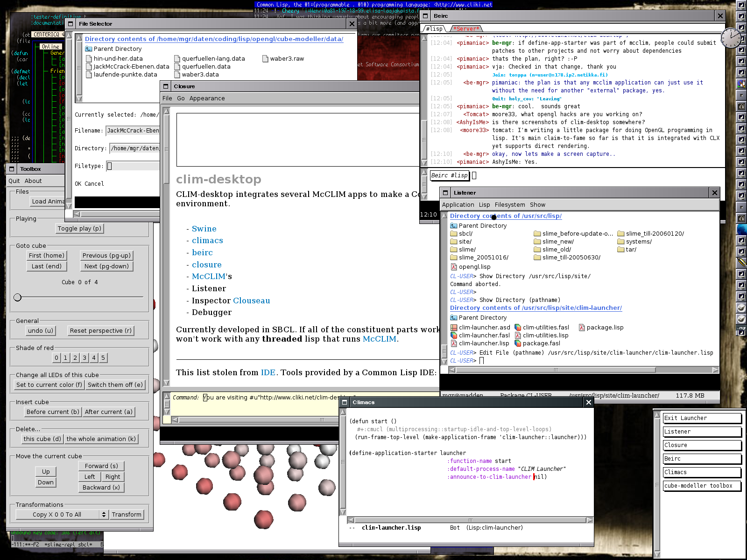This screenshot has height=560, width=747.
Task: Open Directory contents of /usr/src/lisp/ link
Action: (506, 216)
